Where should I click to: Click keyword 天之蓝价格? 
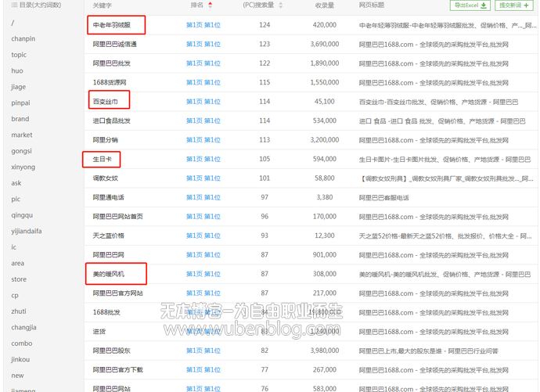[109, 236]
